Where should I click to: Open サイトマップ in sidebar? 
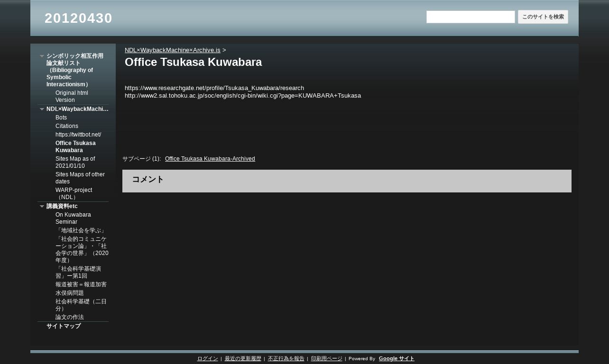(64, 326)
